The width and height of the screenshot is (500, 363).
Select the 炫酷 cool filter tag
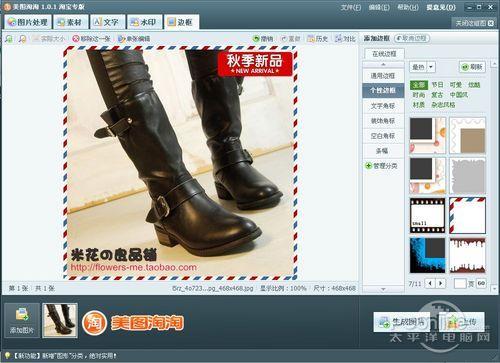(x=474, y=85)
